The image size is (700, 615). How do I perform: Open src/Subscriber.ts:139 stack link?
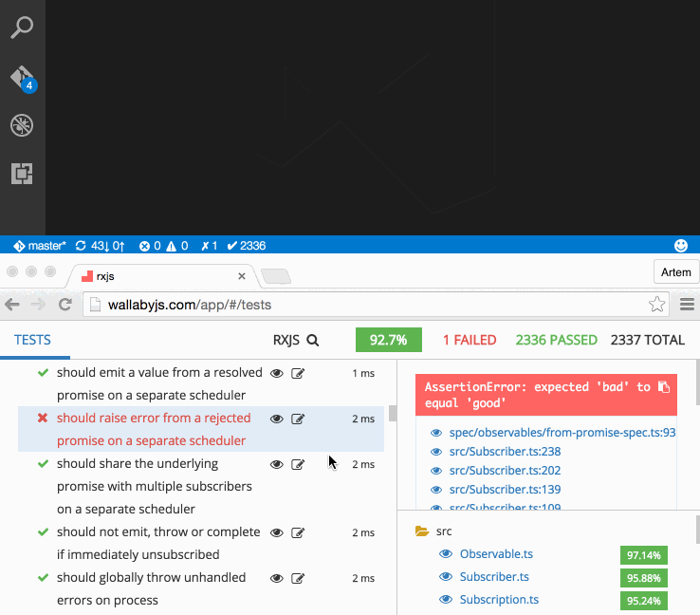coord(505,490)
